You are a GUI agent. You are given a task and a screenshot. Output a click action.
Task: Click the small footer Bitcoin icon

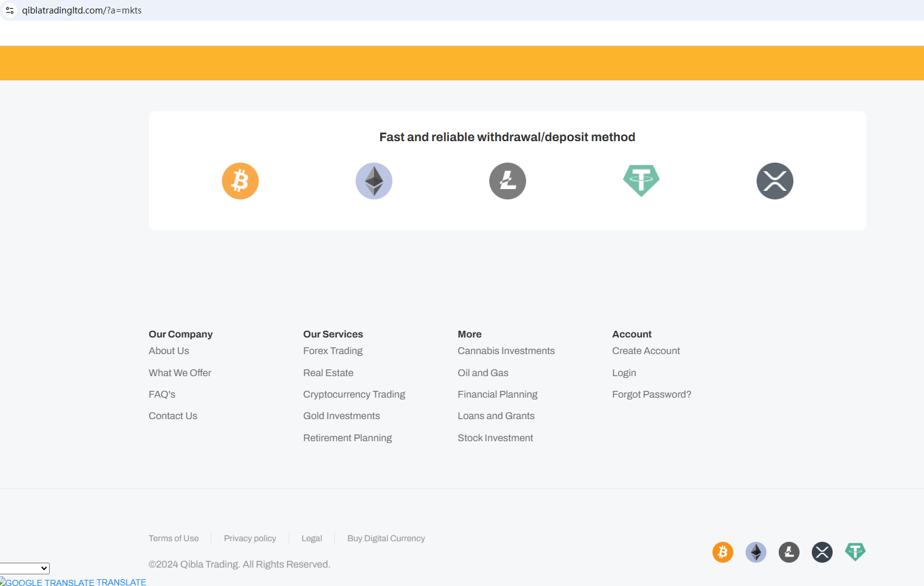[723, 552]
